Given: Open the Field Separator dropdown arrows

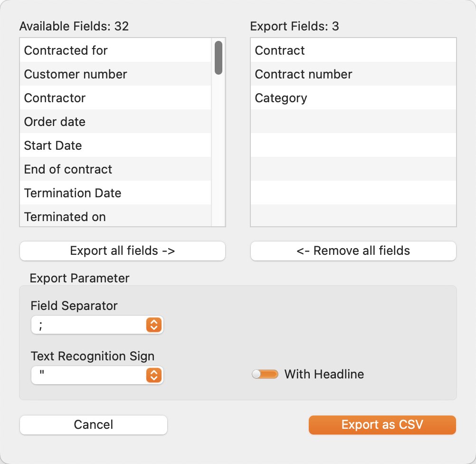Looking at the screenshot, I should tap(154, 325).
